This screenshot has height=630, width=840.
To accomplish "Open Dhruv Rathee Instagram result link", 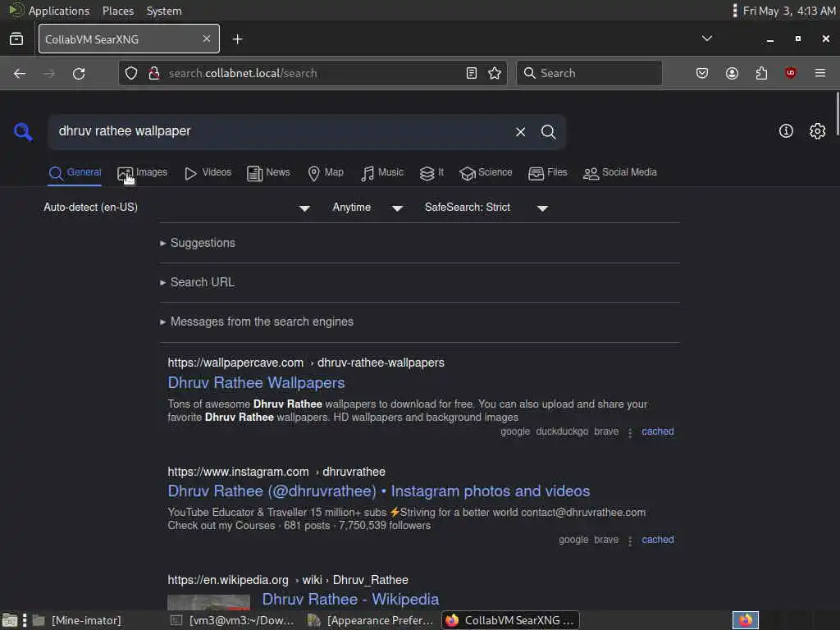I will pos(379,491).
